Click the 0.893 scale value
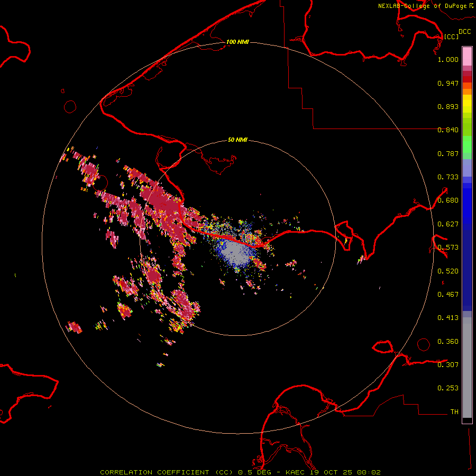The image size is (476, 476). coord(448,106)
